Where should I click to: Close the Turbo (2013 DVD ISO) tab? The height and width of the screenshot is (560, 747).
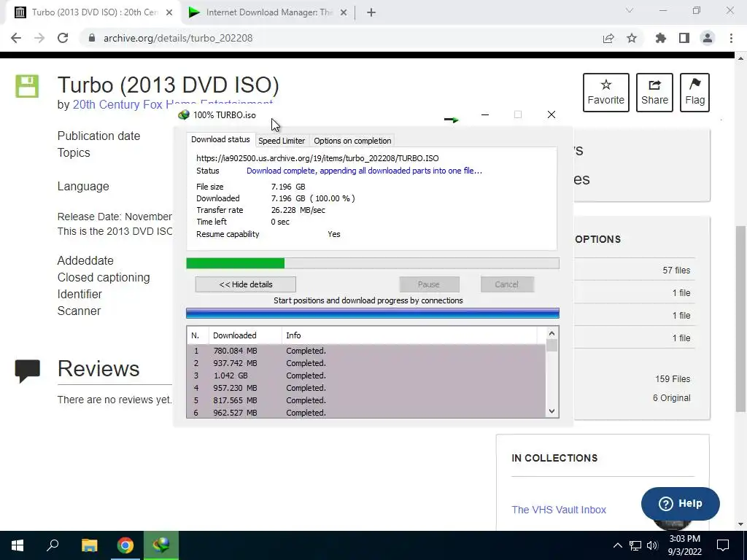click(x=169, y=12)
